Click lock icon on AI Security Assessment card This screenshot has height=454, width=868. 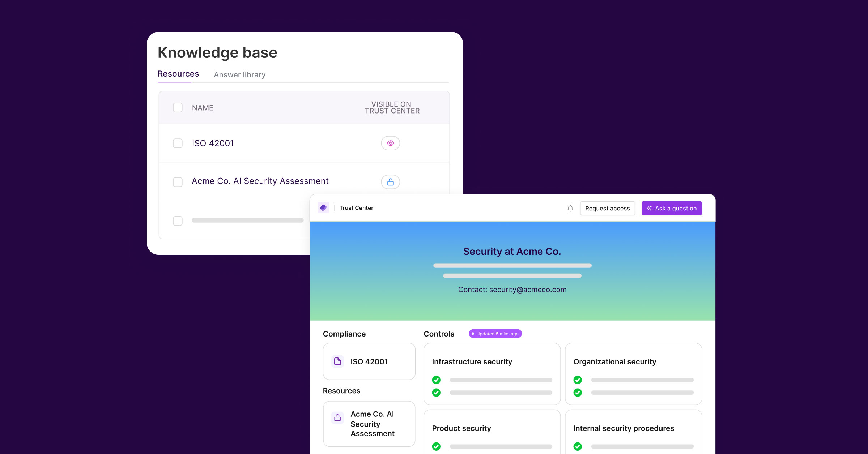(337, 418)
